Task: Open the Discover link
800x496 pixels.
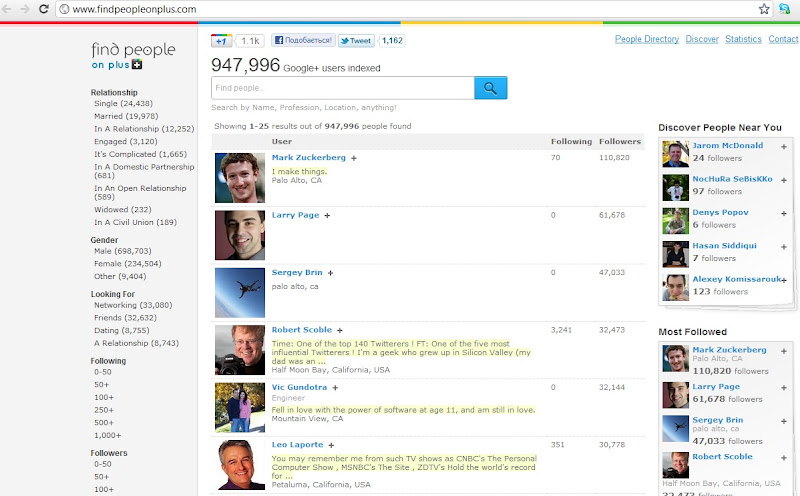Action: [702, 39]
